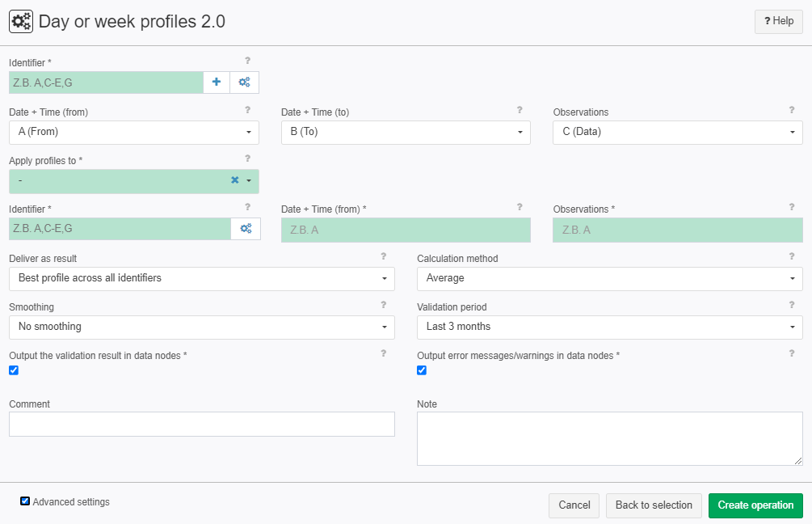Cancel the dialog
The height and width of the screenshot is (524, 812).
tap(574, 505)
